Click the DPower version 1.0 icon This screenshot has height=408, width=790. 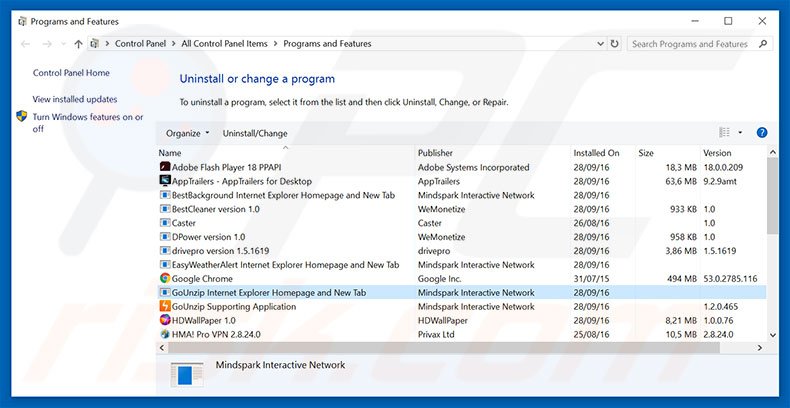pos(165,237)
